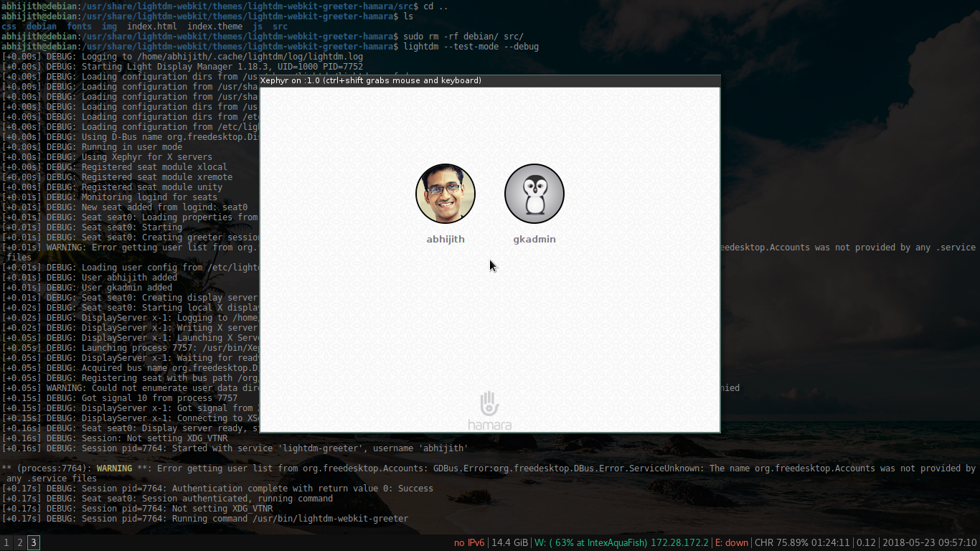Click the "fonts" directory in ls output
Viewport: 980px width, 551px height.
pos(79,27)
